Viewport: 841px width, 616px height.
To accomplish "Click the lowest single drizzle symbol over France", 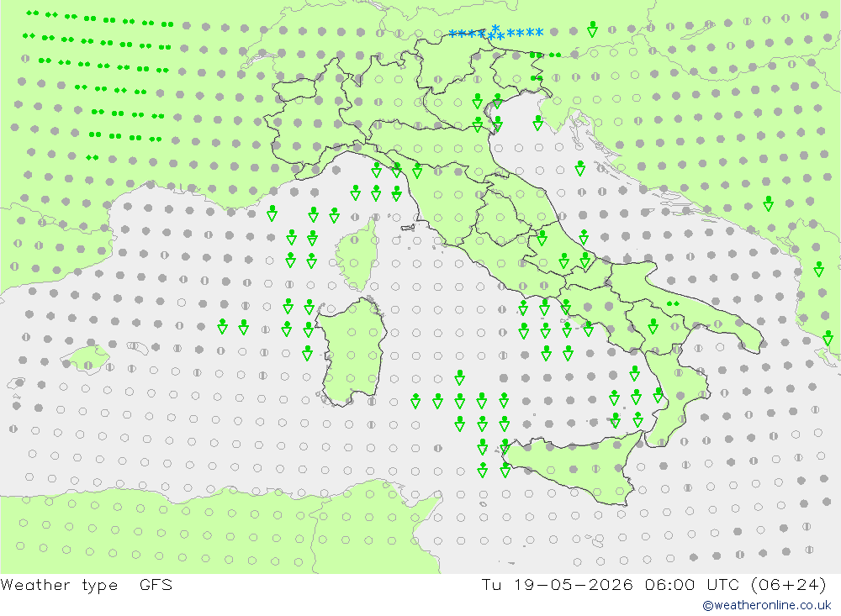I will [x=93, y=158].
